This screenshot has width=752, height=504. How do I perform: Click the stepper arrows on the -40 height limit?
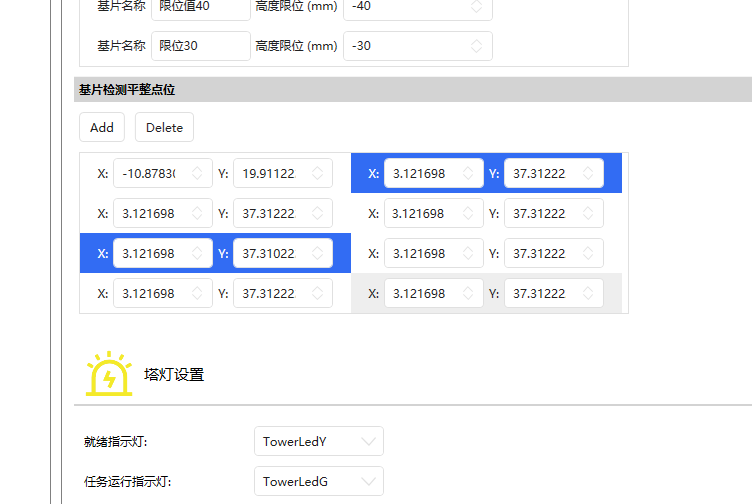(x=477, y=7)
